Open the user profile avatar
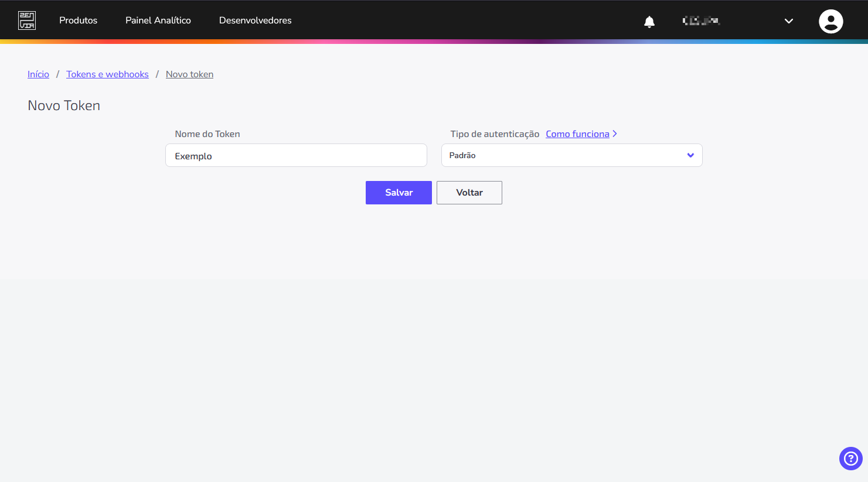Image resolution: width=868 pixels, height=482 pixels. [x=830, y=21]
